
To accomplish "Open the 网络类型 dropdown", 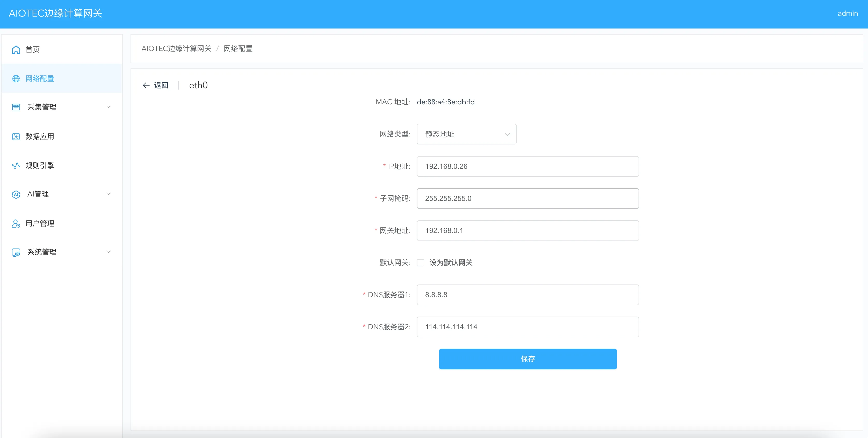I will pyautogui.click(x=466, y=134).
